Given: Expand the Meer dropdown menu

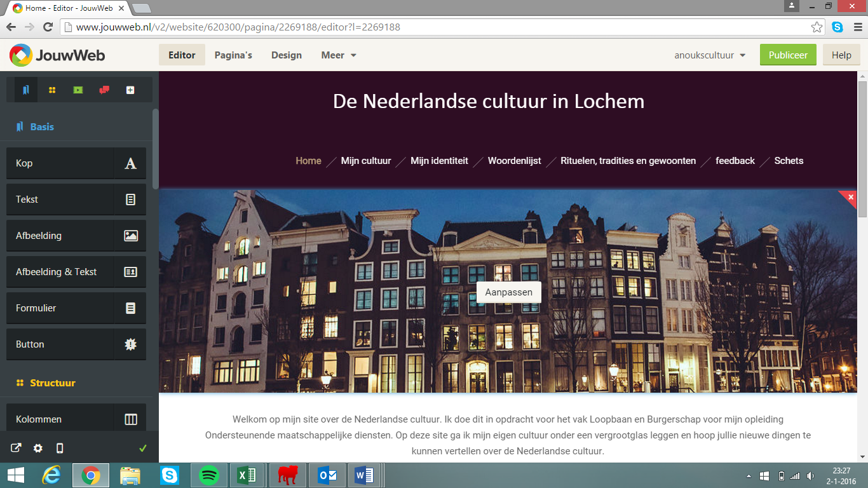Looking at the screenshot, I should 339,55.
